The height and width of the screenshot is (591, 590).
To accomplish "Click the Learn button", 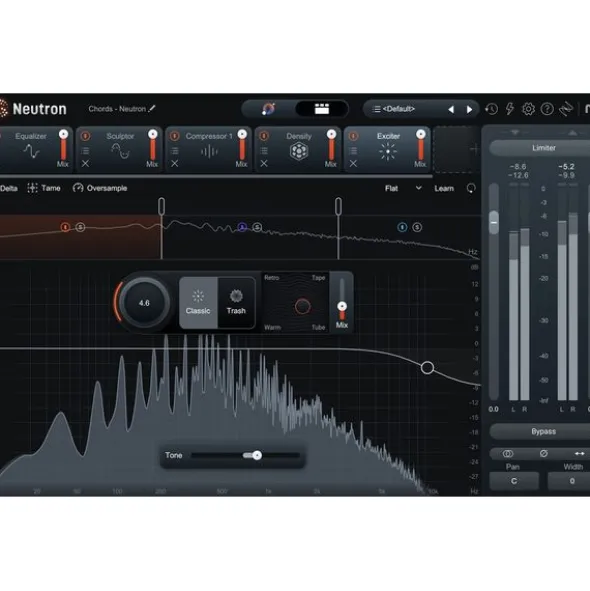I will (x=444, y=188).
